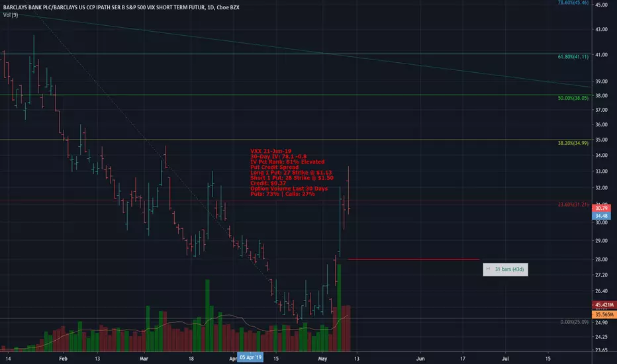Click 'IV Pct Rank: 81% Elevated' text
Screen dimensions: 617x364
[x=287, y=161]
